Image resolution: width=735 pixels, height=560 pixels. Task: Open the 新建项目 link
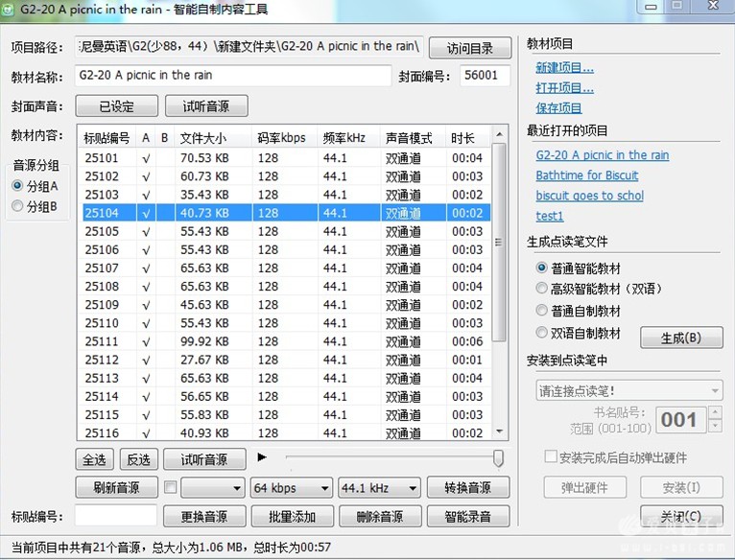(564, 68)
